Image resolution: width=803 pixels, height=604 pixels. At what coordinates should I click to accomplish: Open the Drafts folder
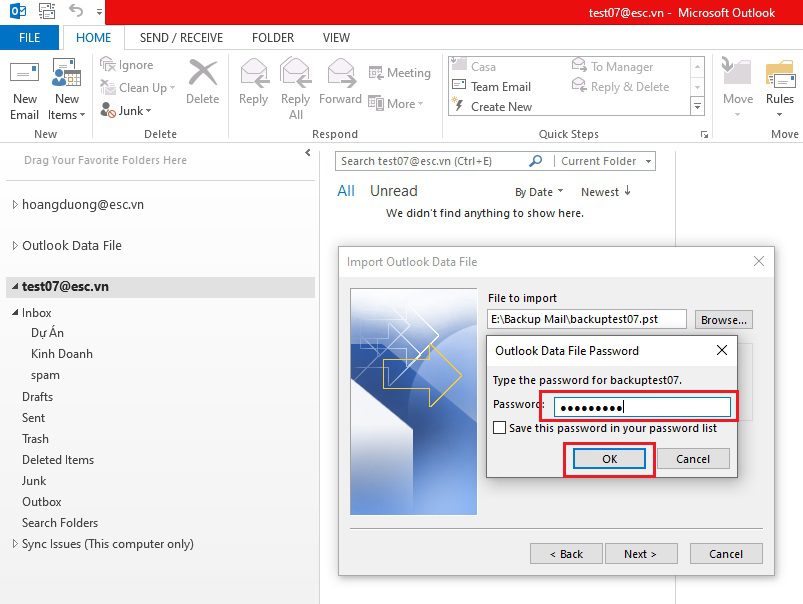(x=37, y=397)
